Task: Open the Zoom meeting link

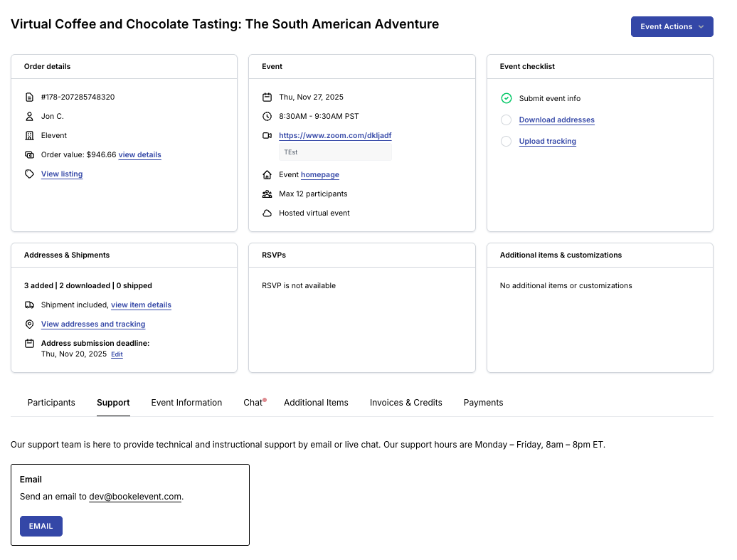Action: (335, 135)
